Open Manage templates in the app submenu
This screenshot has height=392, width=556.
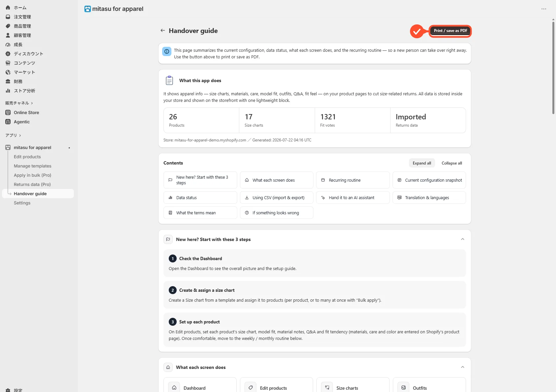tap(33, 166)
